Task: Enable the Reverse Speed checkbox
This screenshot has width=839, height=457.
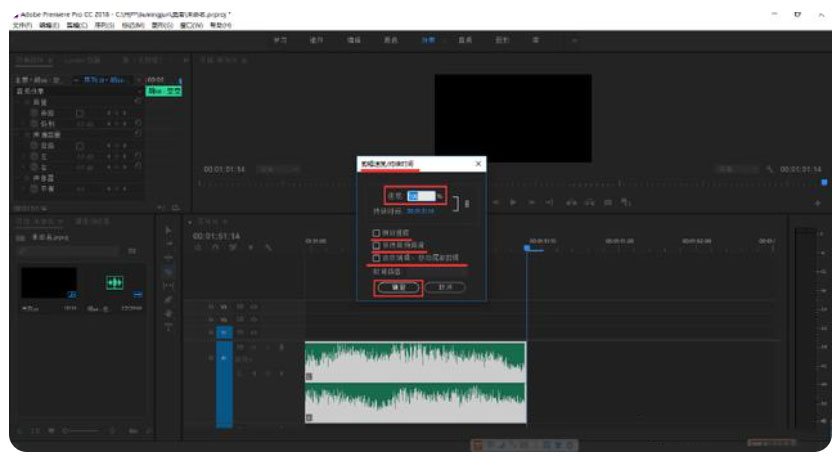Action: coord(377,233)
